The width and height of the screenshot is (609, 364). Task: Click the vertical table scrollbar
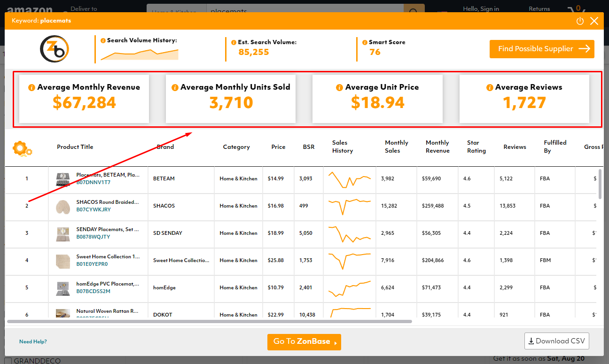(600, 183)
